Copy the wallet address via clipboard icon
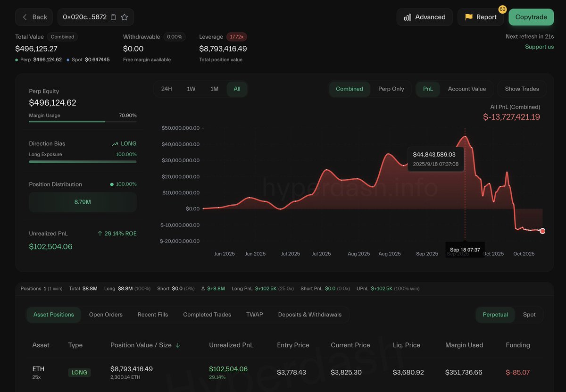Image resolution: width=566 pixels, height=392 pixels. pos(113,17)
